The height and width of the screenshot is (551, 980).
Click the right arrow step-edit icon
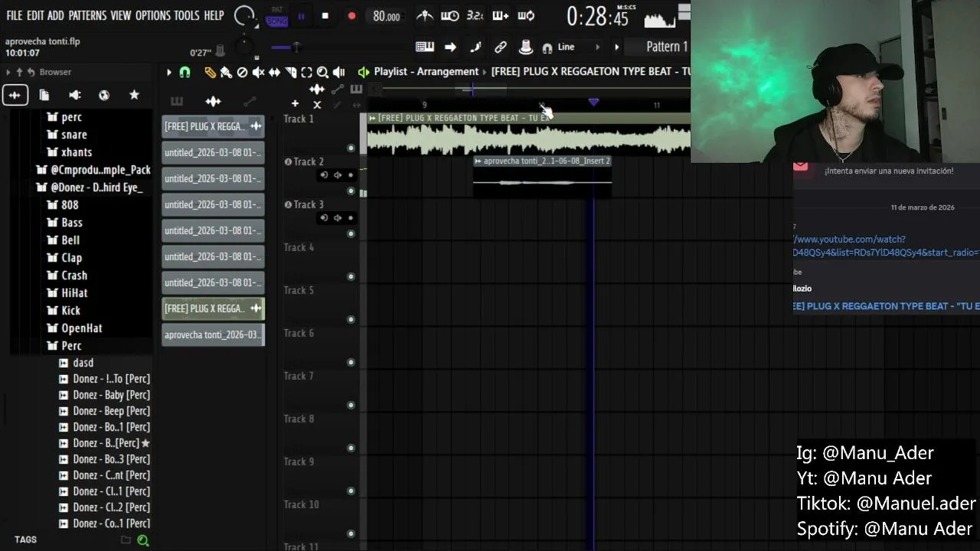(450, 47)
